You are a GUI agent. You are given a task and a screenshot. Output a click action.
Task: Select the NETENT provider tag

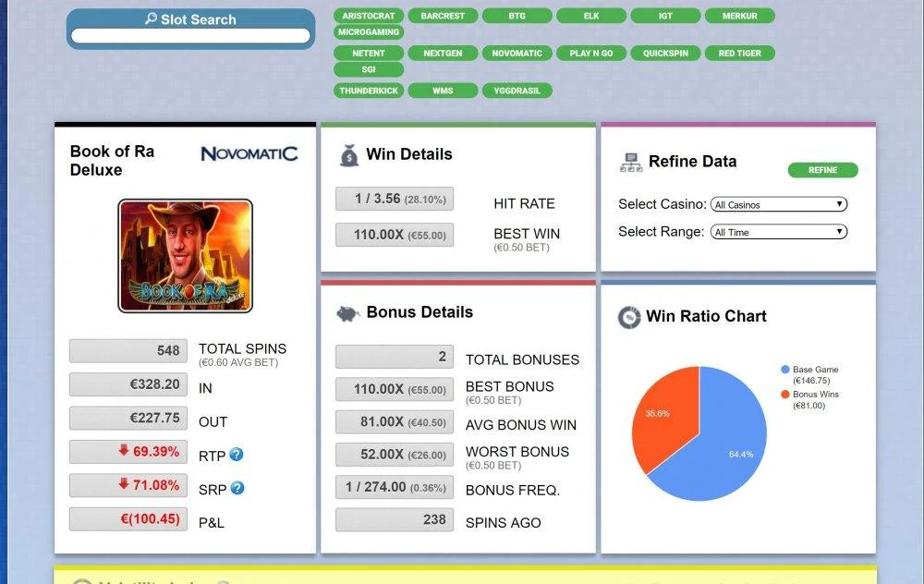(x=369, y=53)
